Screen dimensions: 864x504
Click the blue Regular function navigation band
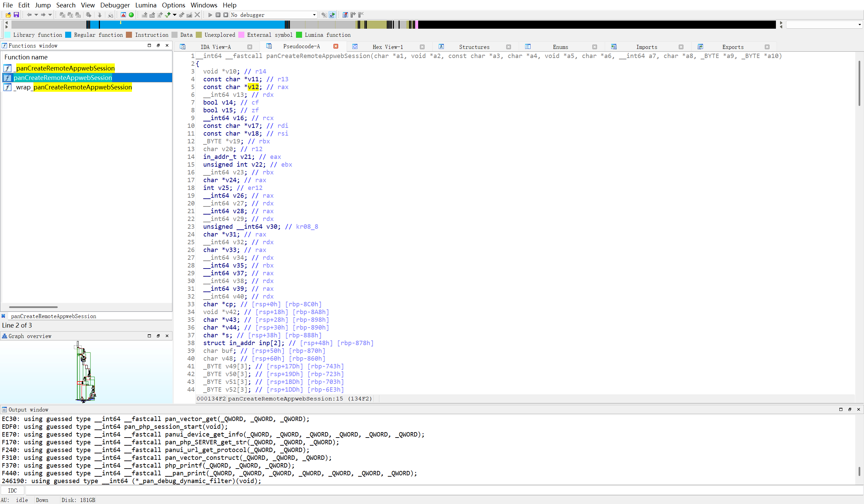[x=192, y=24]
